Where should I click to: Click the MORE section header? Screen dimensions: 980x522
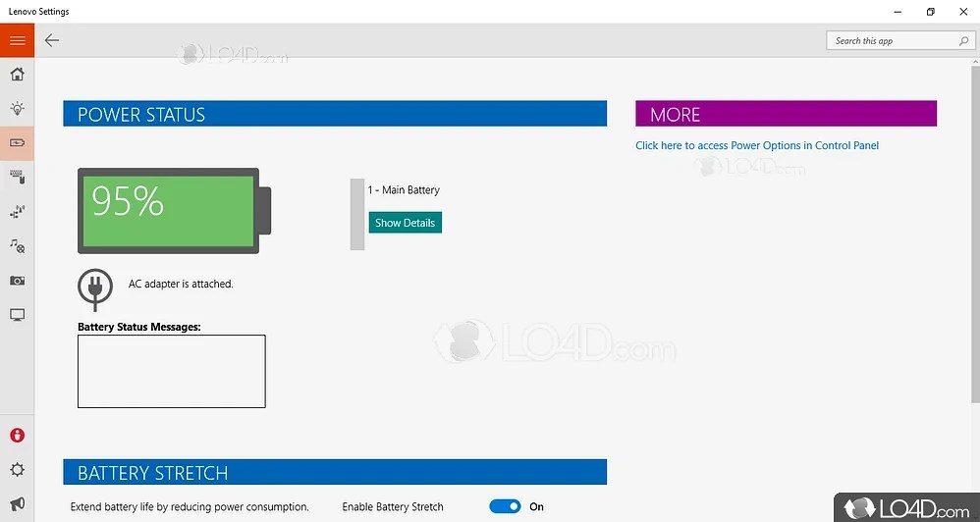point(787,114)
